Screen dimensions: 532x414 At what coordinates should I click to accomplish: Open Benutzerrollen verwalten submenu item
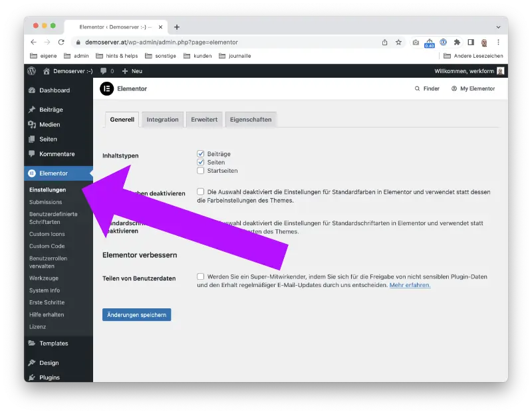(48, 262)
